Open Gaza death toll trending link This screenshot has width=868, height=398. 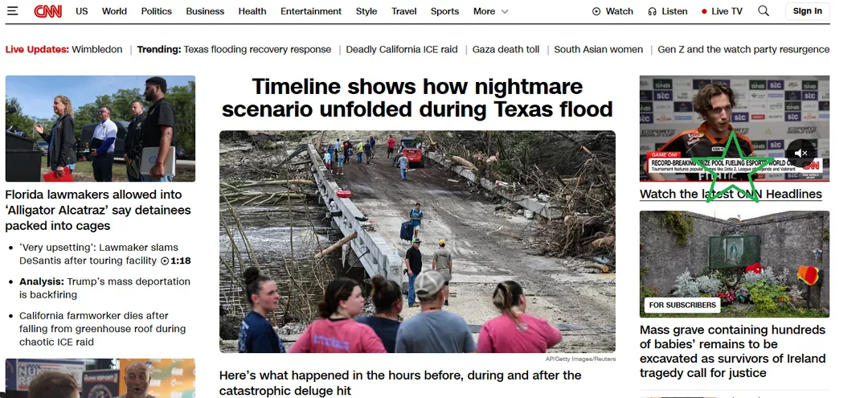[506, 49]
